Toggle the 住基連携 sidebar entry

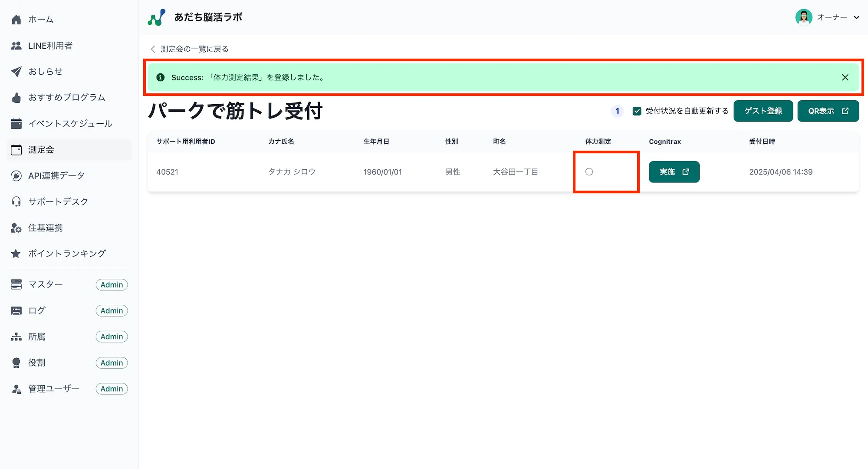[45, 228]
